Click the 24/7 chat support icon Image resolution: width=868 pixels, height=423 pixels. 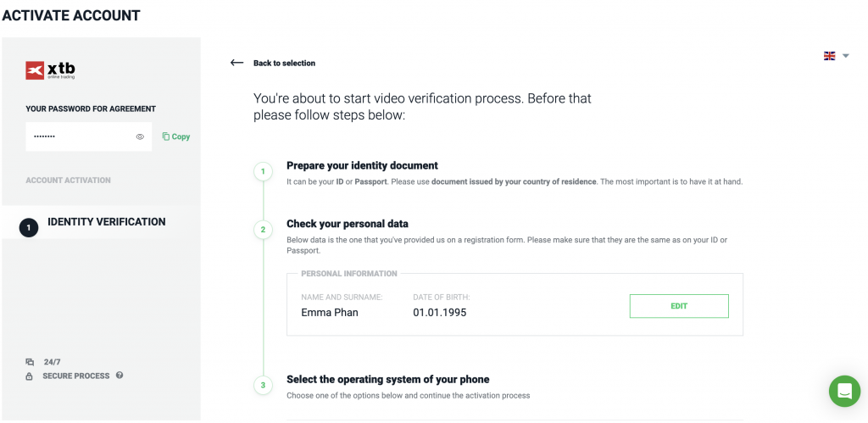click(30, 362)
